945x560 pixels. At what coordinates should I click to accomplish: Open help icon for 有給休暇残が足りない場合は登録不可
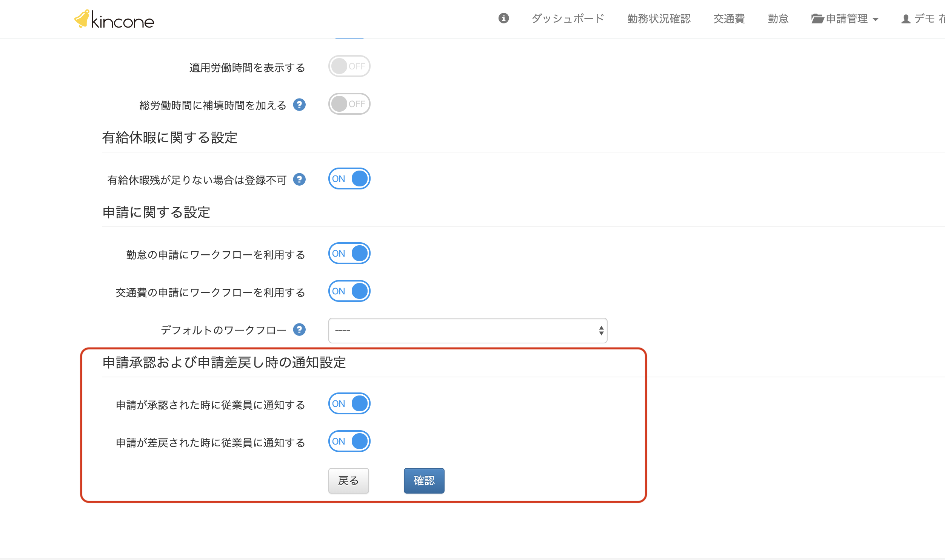coord(299,179)
